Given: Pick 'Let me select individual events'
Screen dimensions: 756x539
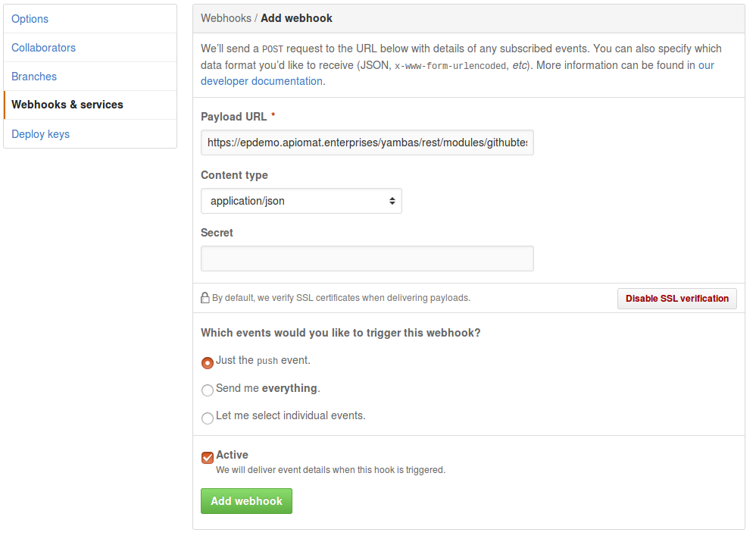Looking at the screenshot, I should click(208, 418).
